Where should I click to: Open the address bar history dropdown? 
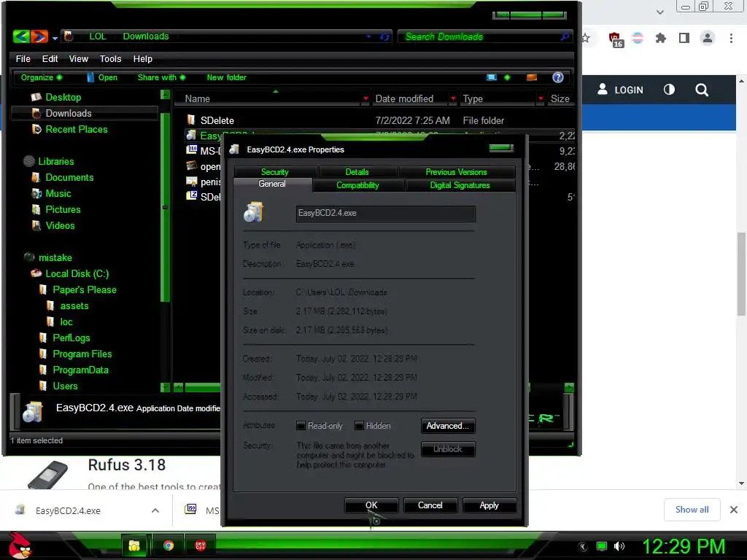[368, 36]
